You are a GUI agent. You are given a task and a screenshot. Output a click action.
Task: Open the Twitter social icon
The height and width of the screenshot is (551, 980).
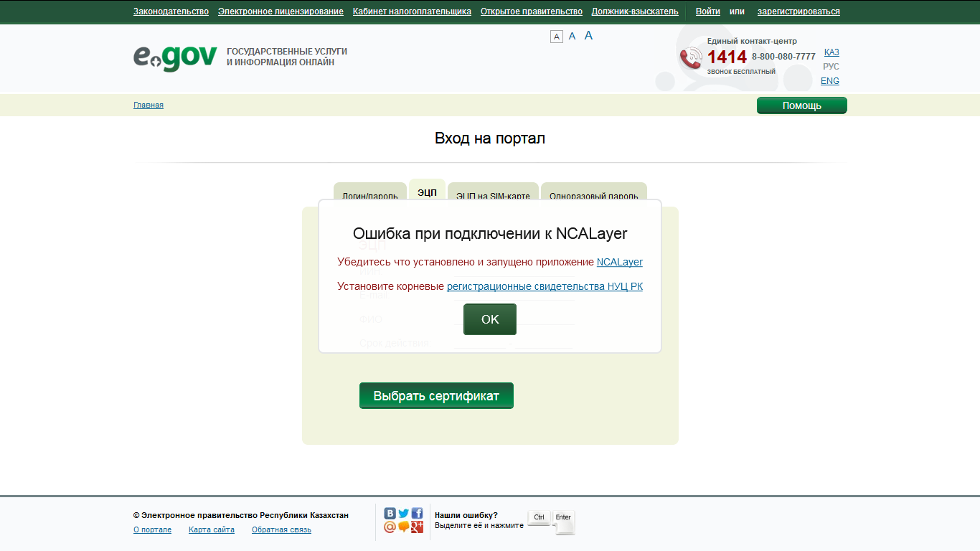click(403, 513)
